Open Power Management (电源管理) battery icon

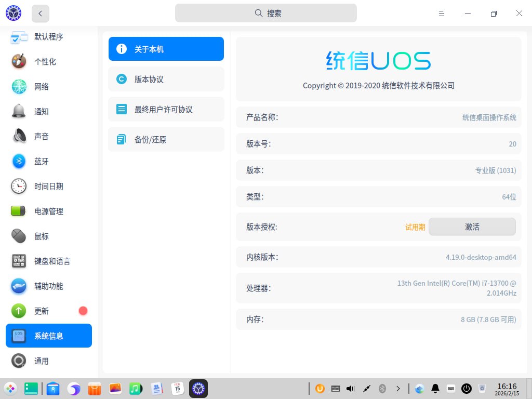[19, 211]
